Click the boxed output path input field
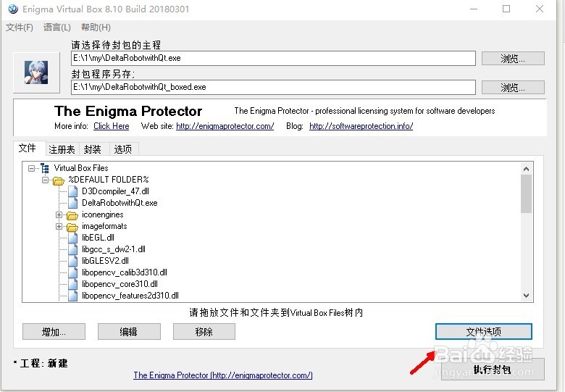 click(273, 87)
